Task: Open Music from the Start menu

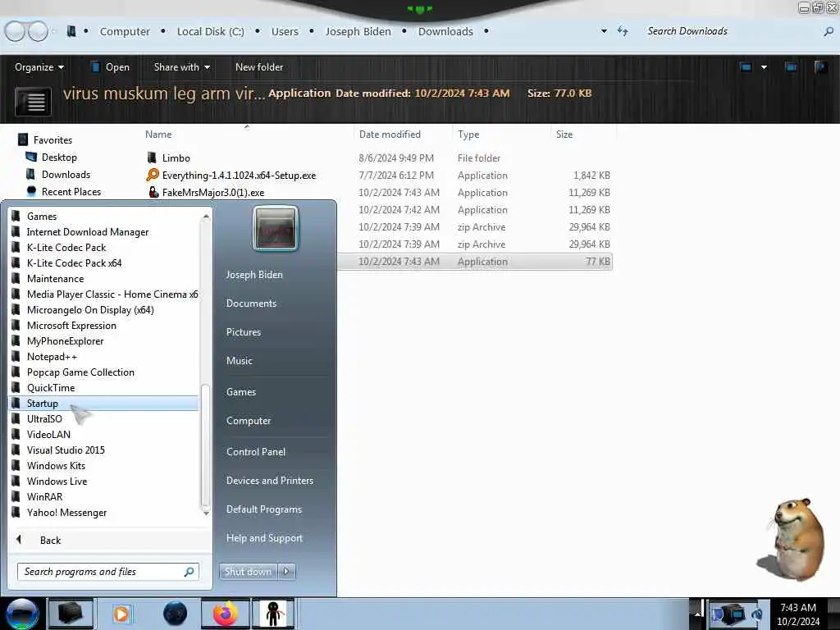Action: pyautogui.click(x=239, y=361)
